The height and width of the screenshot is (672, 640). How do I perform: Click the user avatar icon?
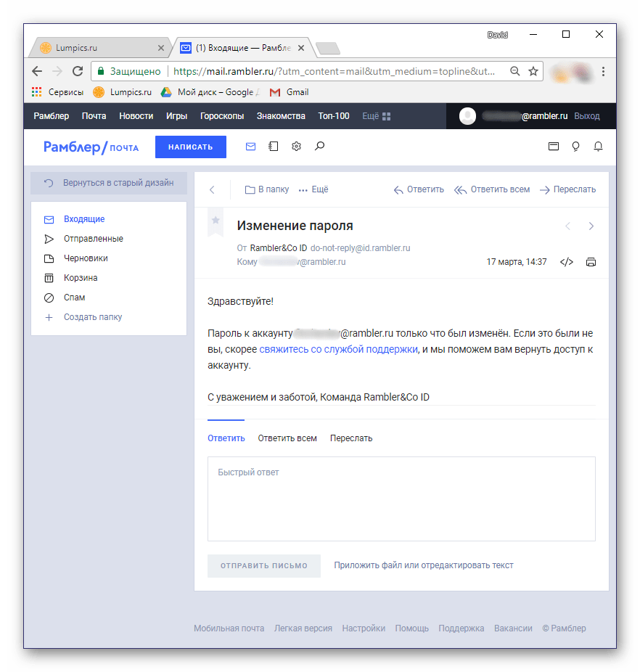pos(468,116)
